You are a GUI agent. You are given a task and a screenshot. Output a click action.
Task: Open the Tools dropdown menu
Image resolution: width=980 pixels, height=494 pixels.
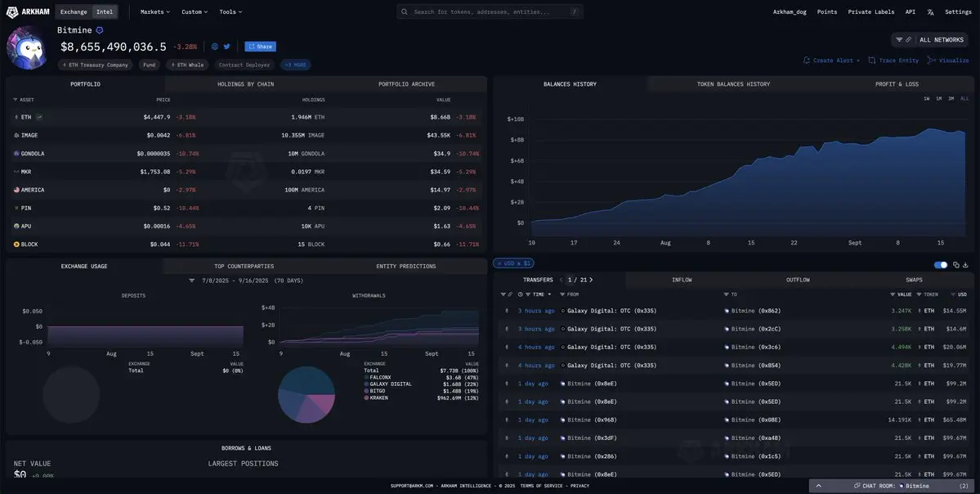click(230, 12)
